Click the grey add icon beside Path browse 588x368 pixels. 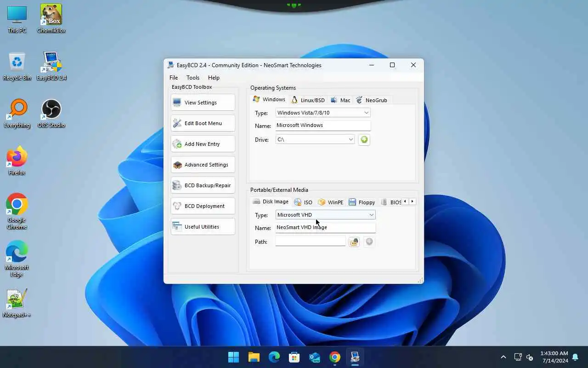[369, 242]
